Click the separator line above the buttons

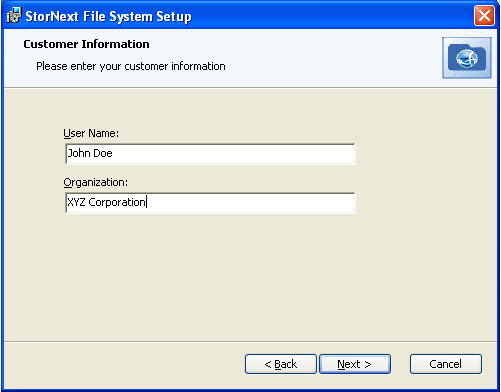coord(250,341)
